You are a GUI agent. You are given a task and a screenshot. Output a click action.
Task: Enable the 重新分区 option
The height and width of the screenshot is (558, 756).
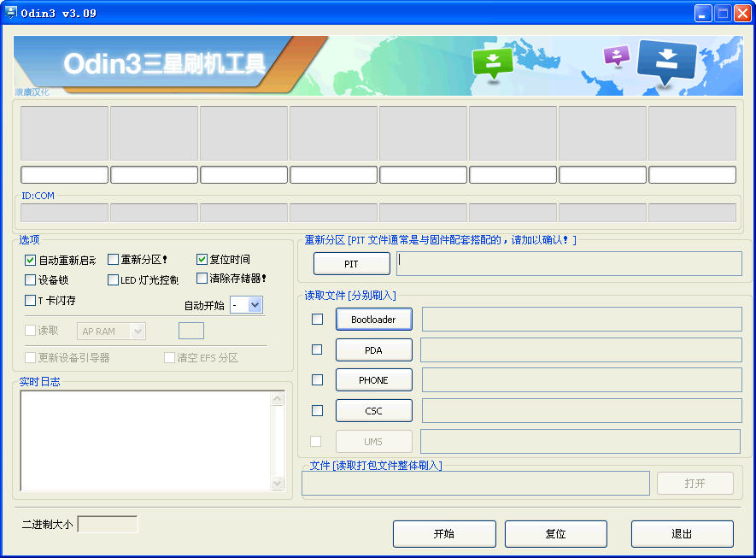[113, 259]
